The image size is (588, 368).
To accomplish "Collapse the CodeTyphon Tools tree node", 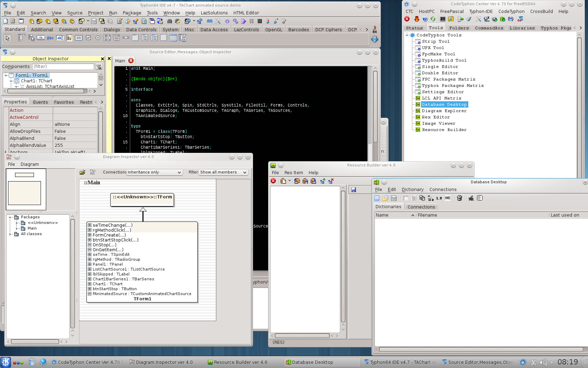I will point(407,35).
